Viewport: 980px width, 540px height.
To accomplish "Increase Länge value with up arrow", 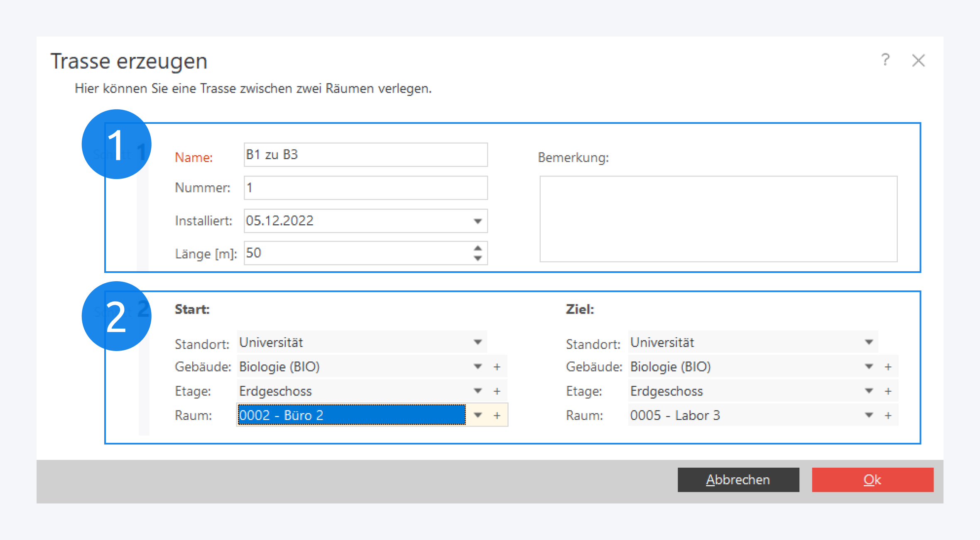I will (x=478, y=248).
